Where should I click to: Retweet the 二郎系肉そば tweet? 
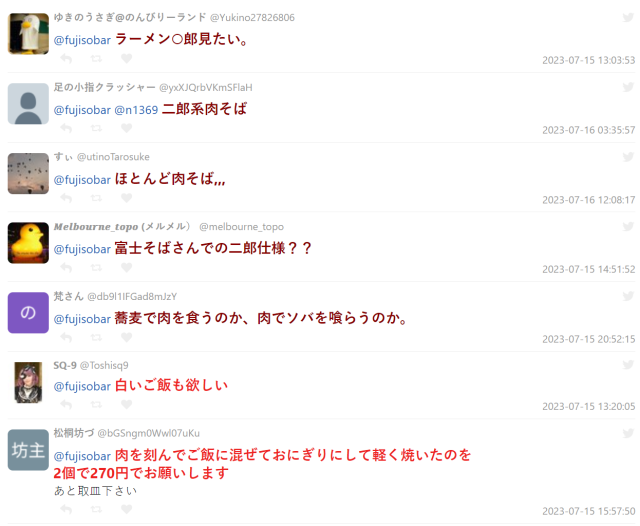tap(96, 129)
